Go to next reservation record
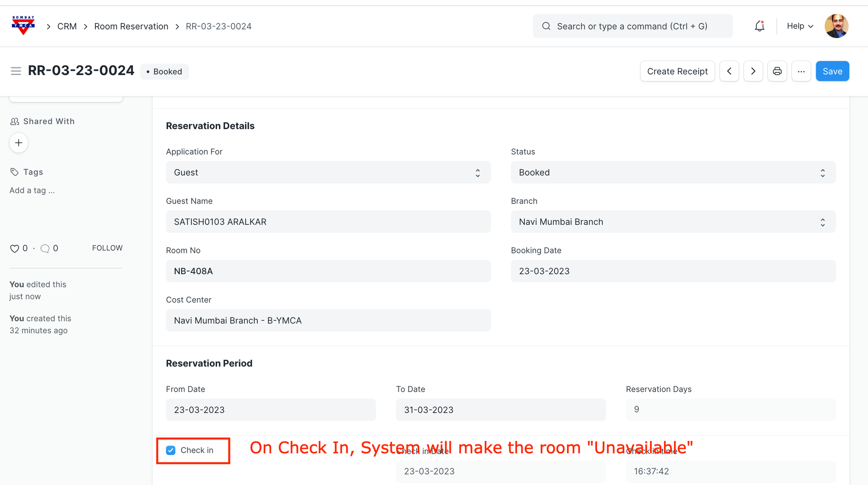The height and width of the screenshot is (485, 868). (753, 71)
